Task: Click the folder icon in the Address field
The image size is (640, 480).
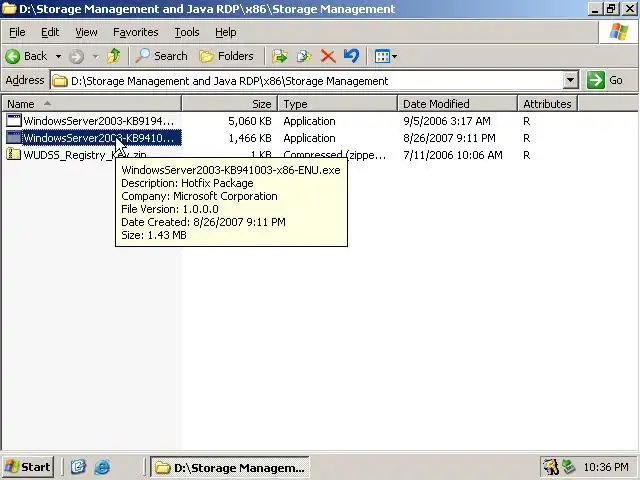Action: pos(60,81)
